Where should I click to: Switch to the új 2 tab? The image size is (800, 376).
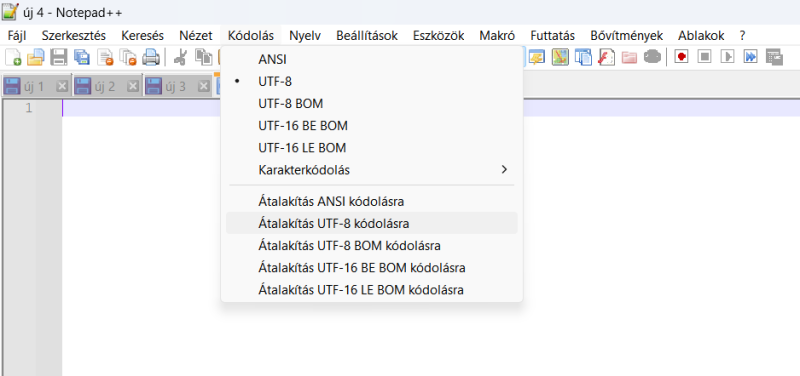(x=105, y=86)
